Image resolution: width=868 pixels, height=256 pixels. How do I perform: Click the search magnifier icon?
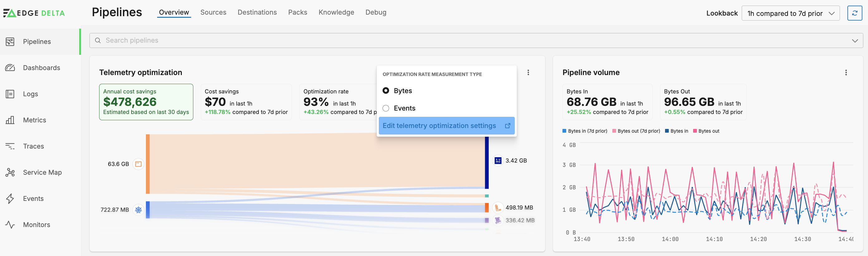tap(98, 40)
